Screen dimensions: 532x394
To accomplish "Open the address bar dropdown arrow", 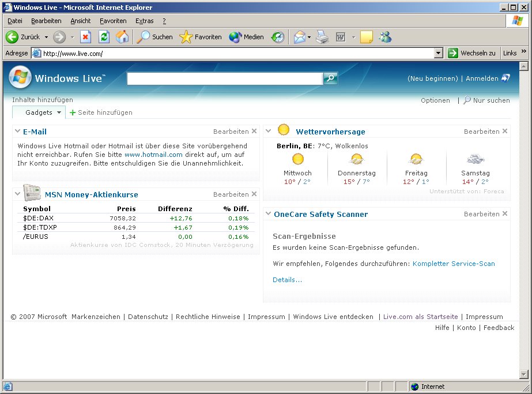I will tap(439, 53).
